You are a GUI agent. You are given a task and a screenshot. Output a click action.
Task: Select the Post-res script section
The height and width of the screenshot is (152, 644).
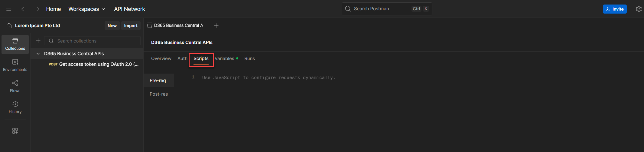(159, 94)
